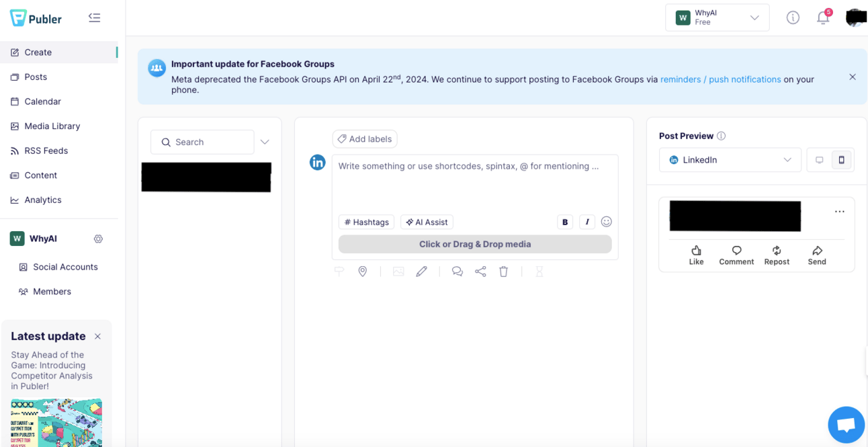Click Comment in the post preview
868x447 pixels.
click(736, 255)
